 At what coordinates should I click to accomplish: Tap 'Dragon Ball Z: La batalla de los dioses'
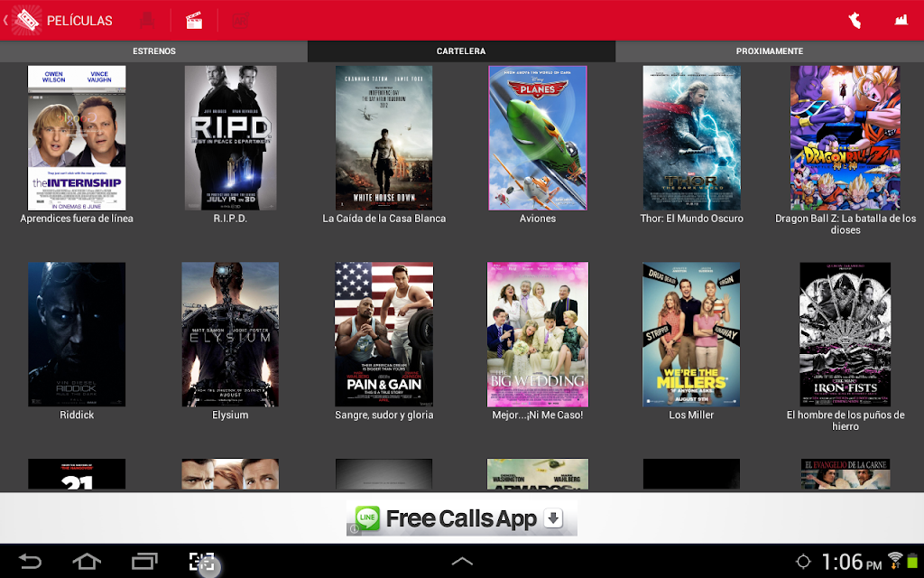[845, 224]
